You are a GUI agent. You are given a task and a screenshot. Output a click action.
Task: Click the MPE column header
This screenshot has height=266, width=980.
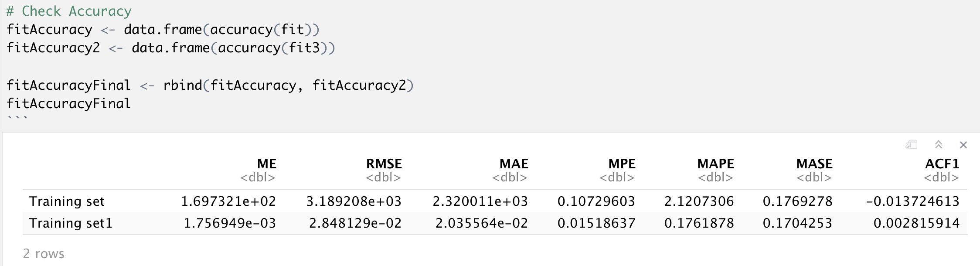tap(622, 164)
